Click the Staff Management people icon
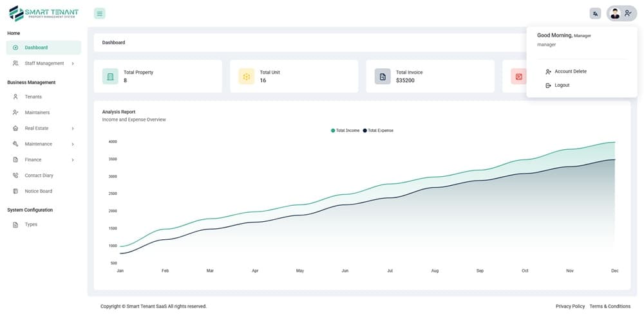644x317 pixels. (x=15, y=63)
